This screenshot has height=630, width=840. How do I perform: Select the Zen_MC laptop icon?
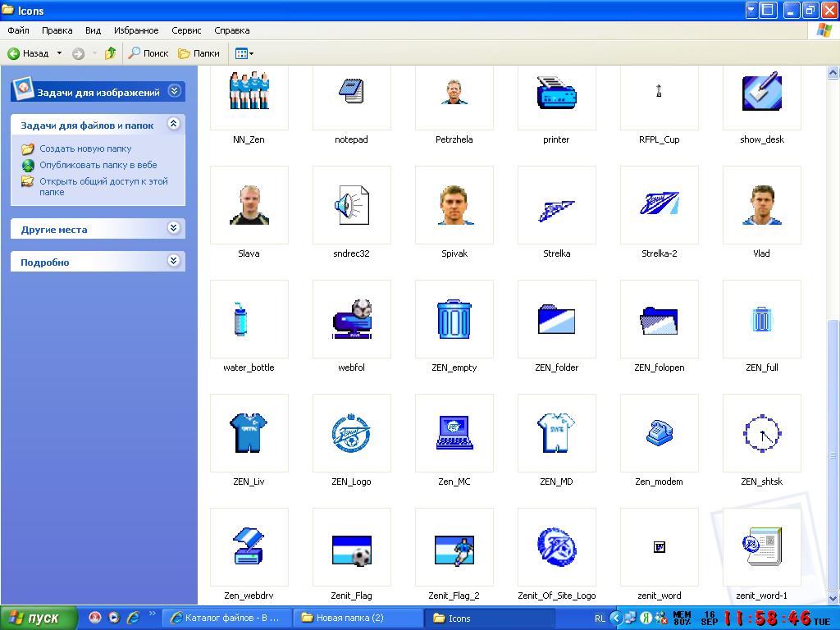point(454,433)
